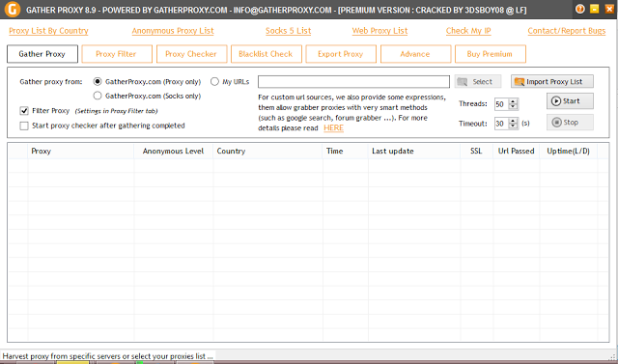The height and width of the screenshot is (364, 618).
Task: Click the Stop icon button
Action: 570,123
